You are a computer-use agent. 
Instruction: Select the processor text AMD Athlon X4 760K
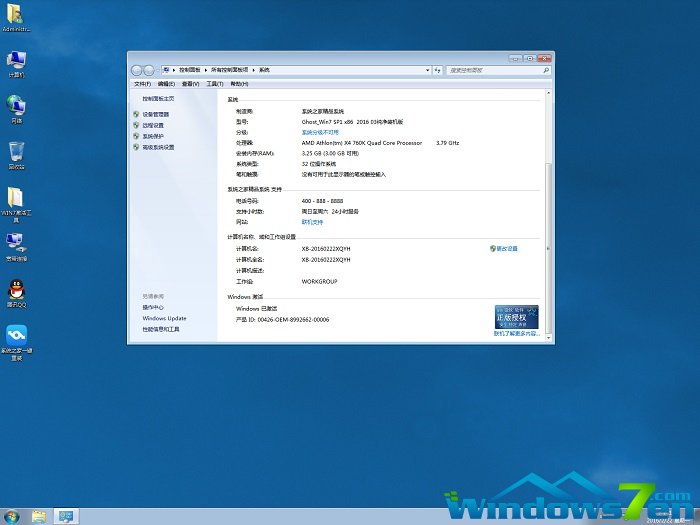click(362, 143)
